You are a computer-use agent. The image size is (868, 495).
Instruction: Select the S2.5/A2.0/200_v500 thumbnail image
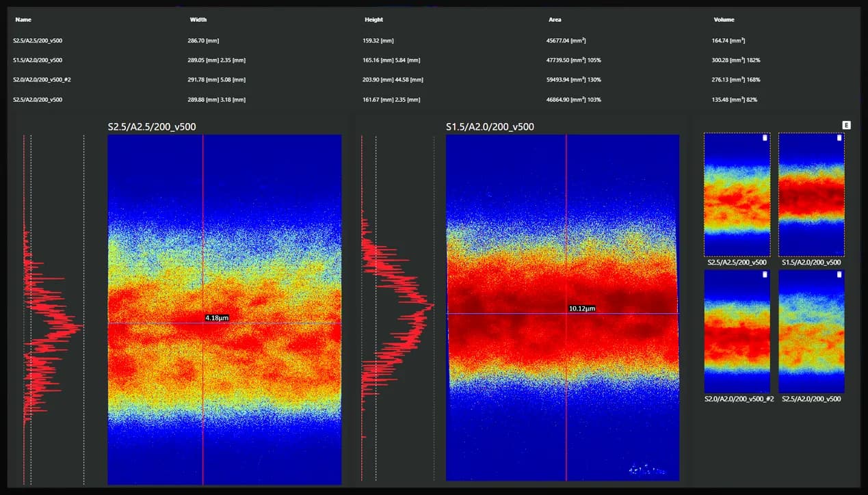pyautogui.click(x=811, y=331)
